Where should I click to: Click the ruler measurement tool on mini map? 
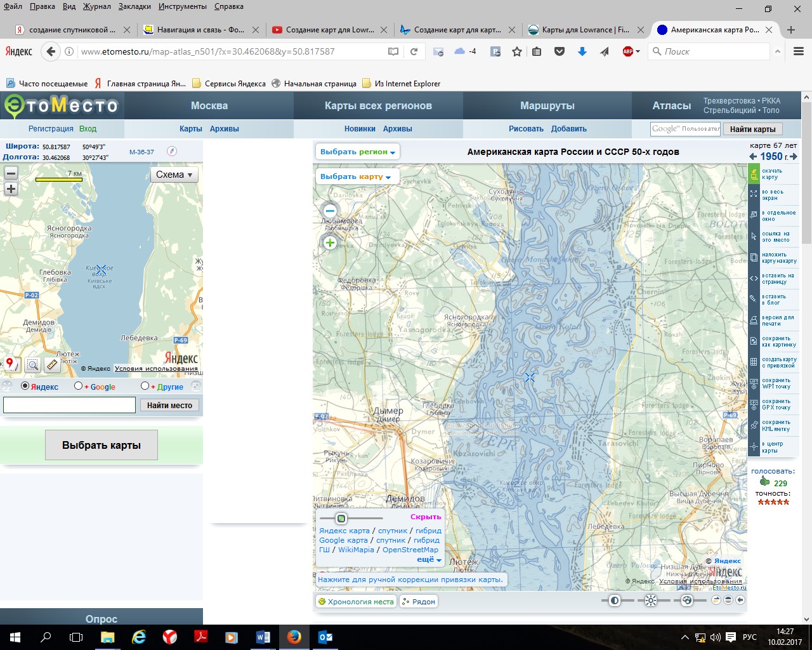[52, 364]
